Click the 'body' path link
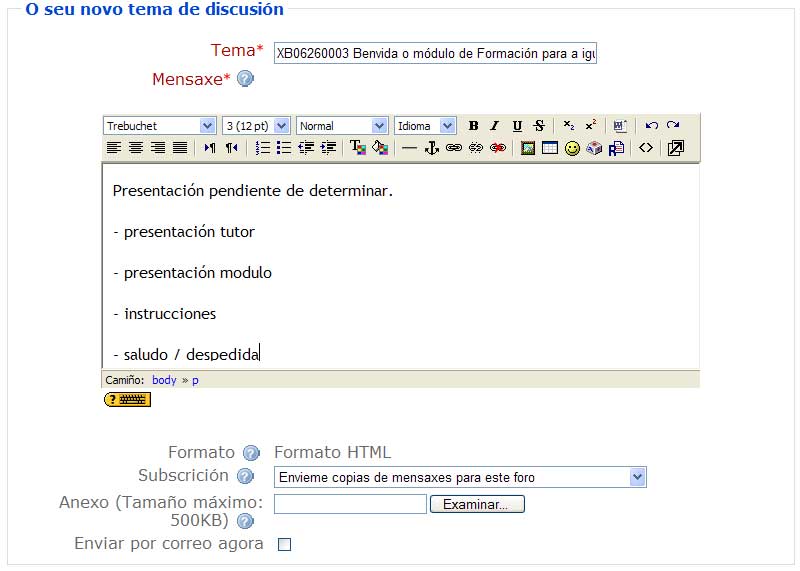Screen dimensions: 800x571 tap(164, 380)
